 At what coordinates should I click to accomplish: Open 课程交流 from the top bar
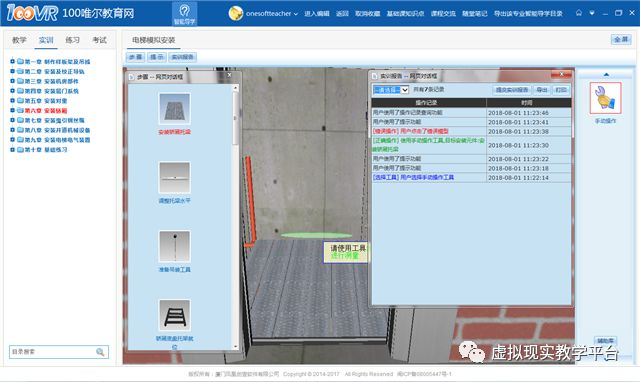coord(443,13)
